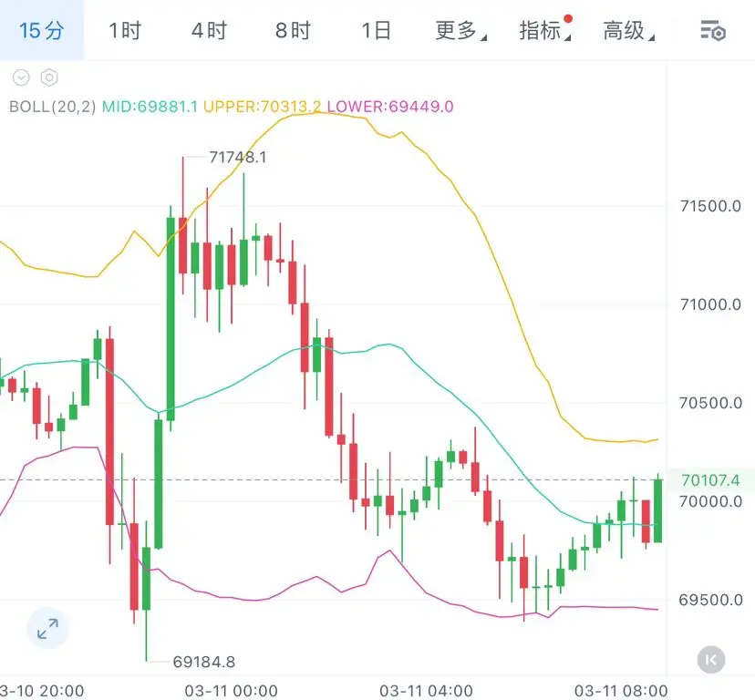755x700 pixels.
Task: Select the 15分 timeframe tab
Action: pyautogui.click(x=41, y=30)
